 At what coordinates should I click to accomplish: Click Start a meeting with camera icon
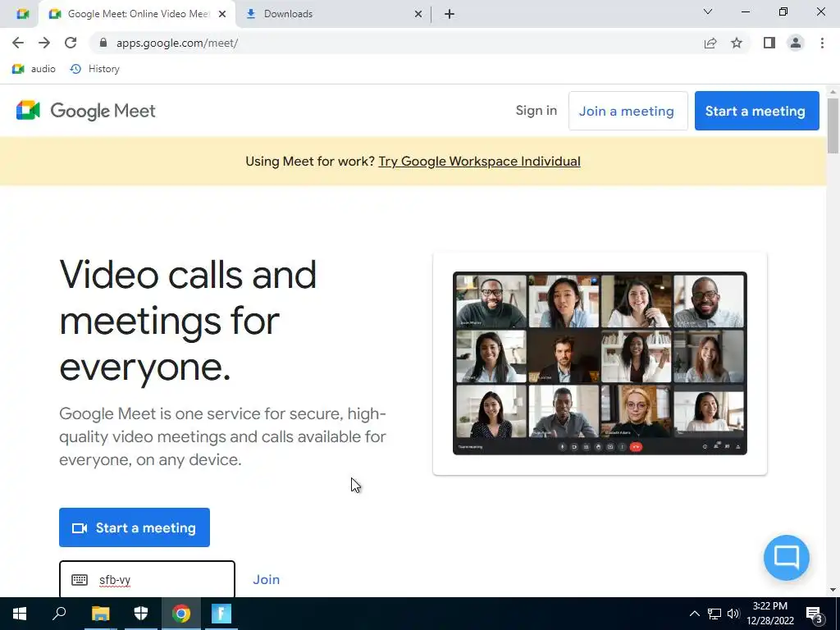click(135, 527)
